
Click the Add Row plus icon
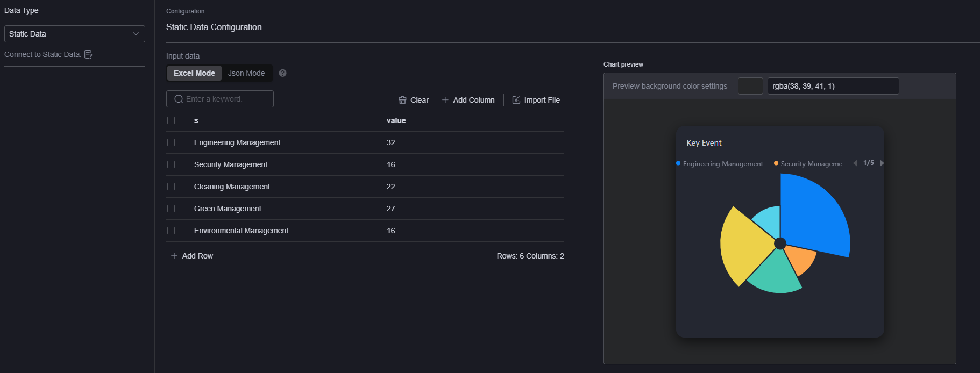pyautogui.click(x=174, y=256)
